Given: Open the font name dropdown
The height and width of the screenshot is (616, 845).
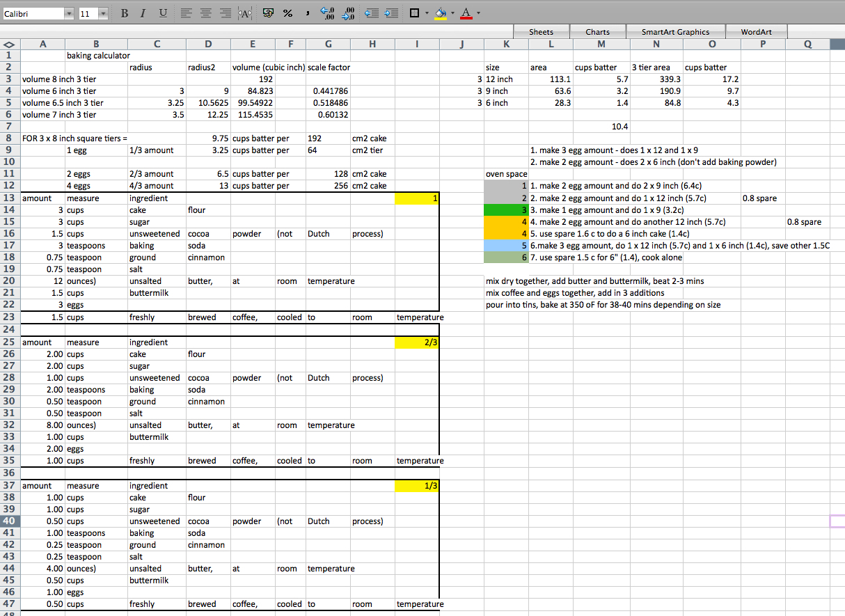Looking at the screenshot, I should (x=68, y=14).
